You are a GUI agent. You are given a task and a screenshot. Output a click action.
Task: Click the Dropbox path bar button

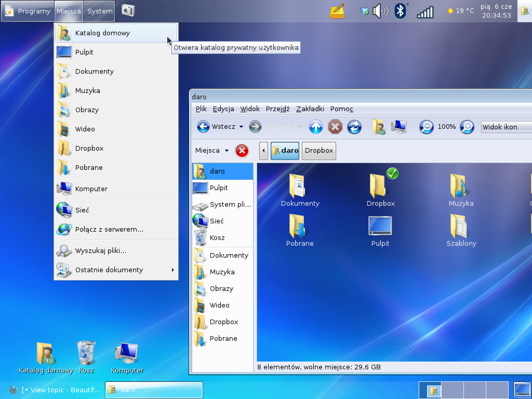tap(318, 151)
